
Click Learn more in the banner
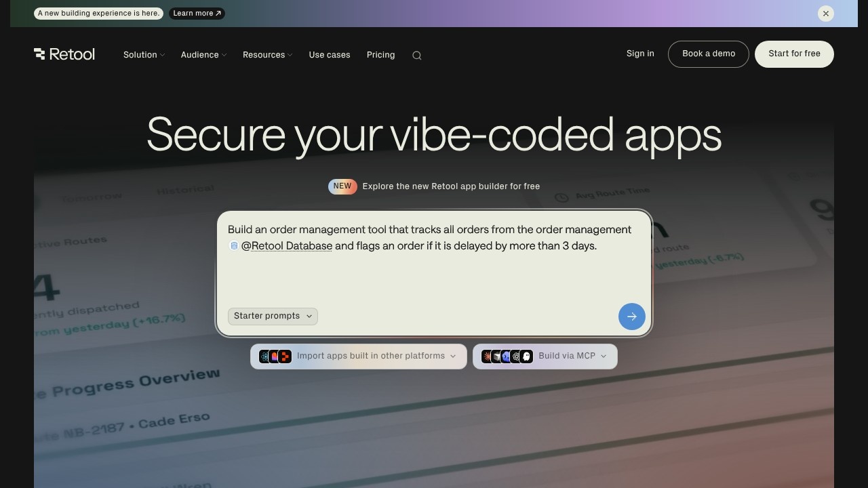pyautogui.click(x=197, y=14)
